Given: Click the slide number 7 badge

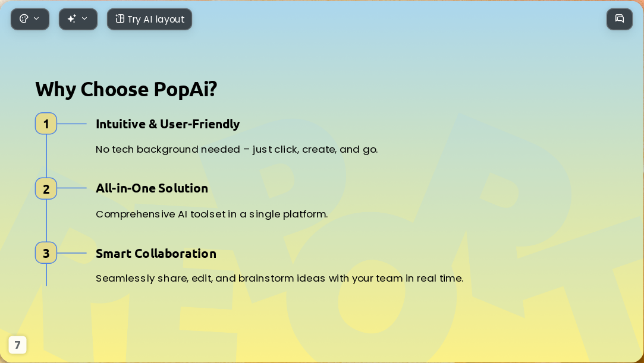Looking at the screenshot, I should (x=17, y=345).
